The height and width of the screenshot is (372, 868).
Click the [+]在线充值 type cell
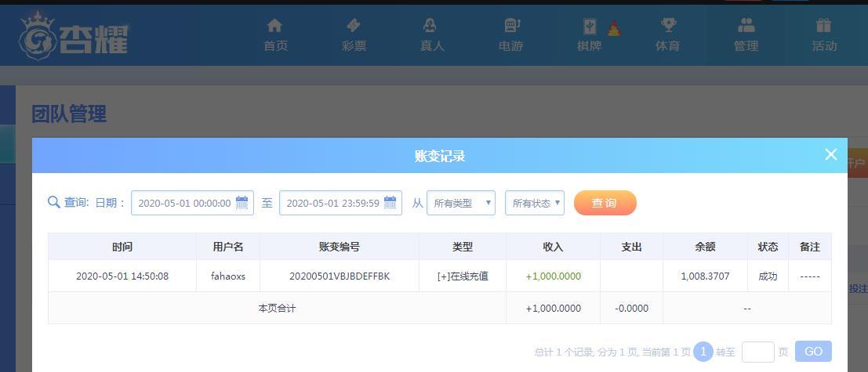[x=463, y=276]
